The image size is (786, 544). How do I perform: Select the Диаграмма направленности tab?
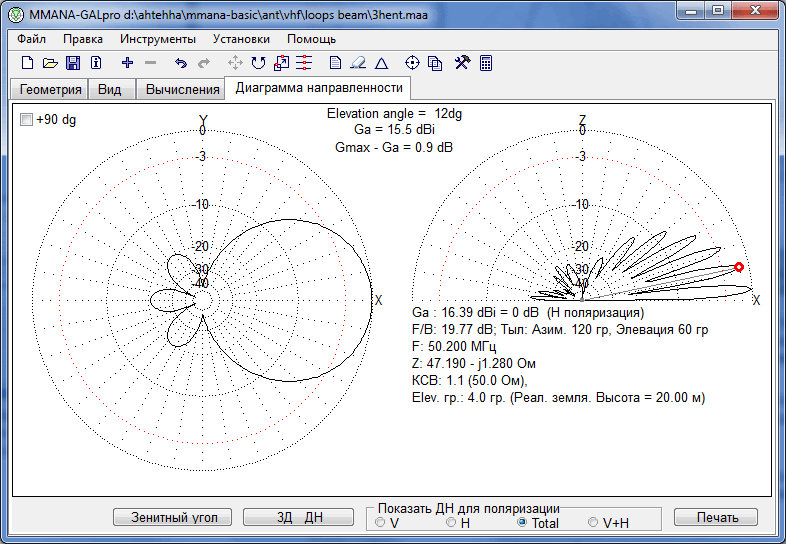point(319,88)
